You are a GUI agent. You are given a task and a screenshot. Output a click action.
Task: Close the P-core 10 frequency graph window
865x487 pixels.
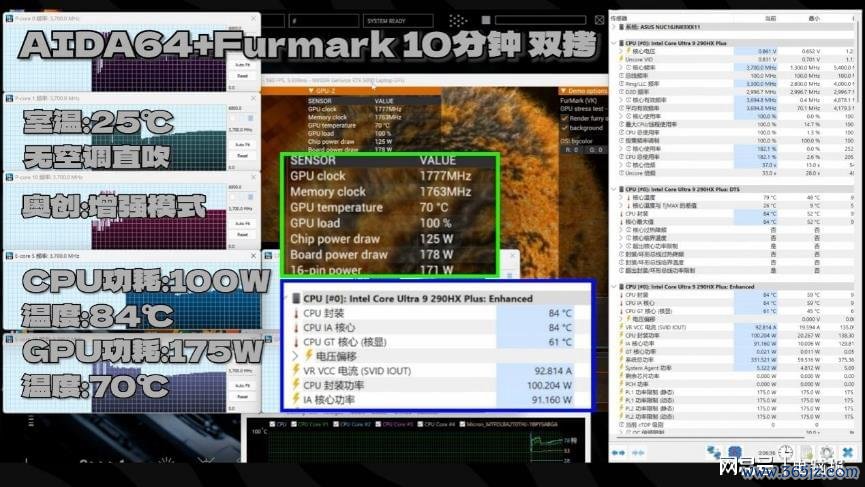click(253, 177)
